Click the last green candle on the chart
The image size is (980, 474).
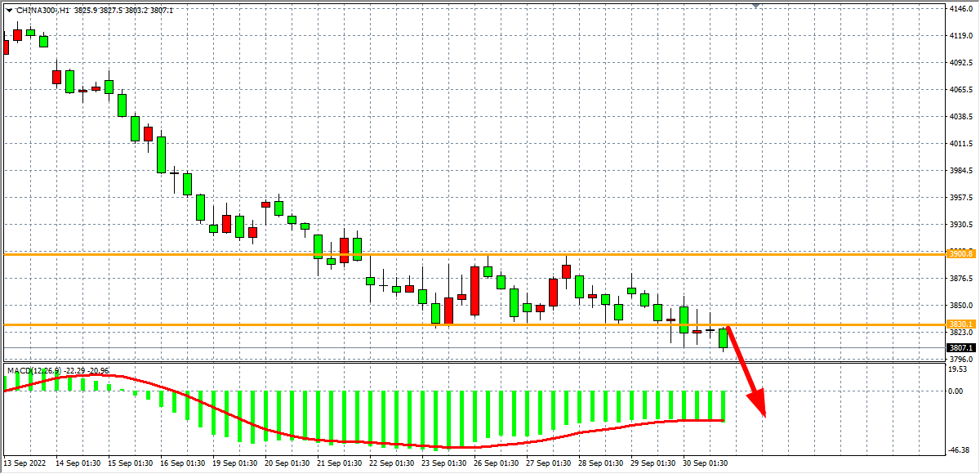[x=724, y=338]
